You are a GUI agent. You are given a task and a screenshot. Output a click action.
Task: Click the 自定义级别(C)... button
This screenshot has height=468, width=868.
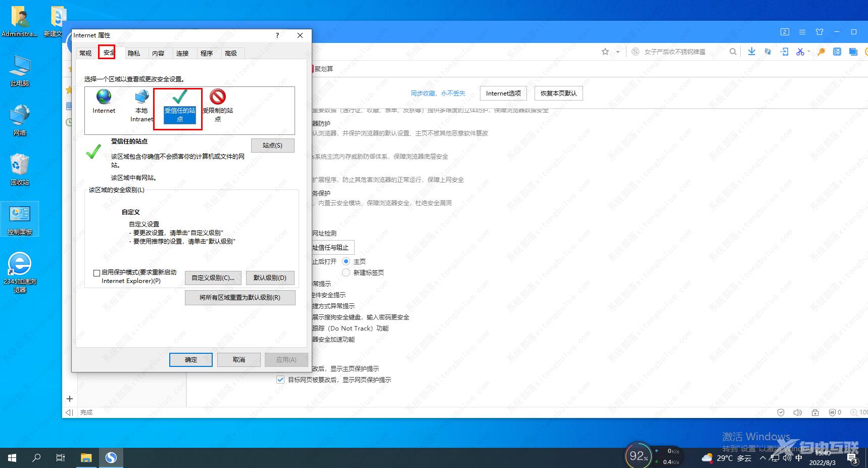(213, 278)
